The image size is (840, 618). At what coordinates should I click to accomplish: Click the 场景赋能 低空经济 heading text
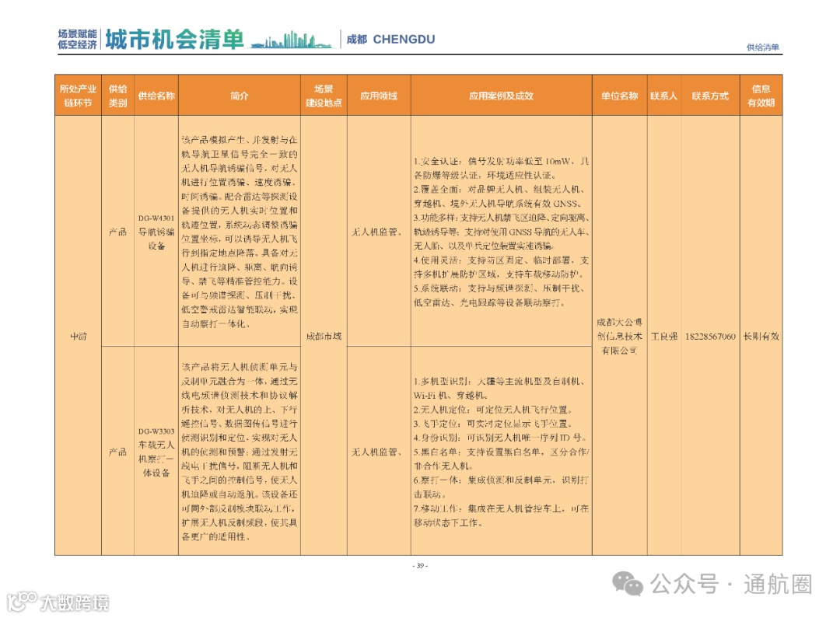[78, 39]
